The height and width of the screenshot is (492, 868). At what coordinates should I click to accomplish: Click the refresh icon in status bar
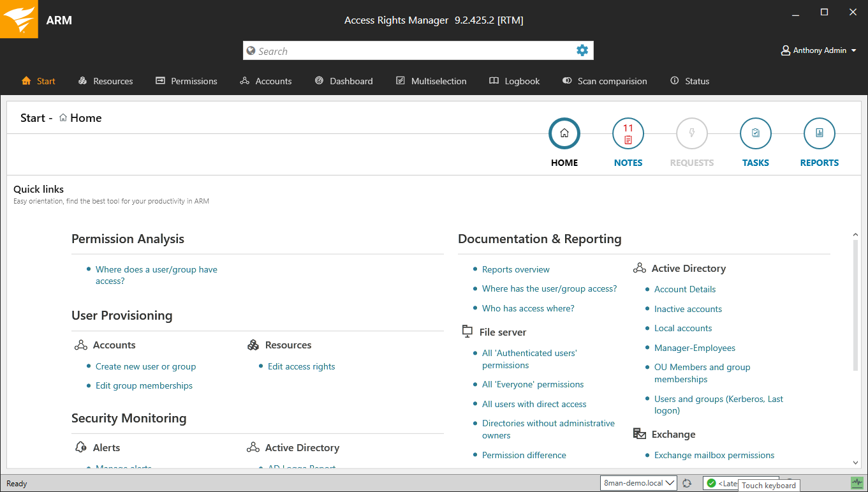687,484
